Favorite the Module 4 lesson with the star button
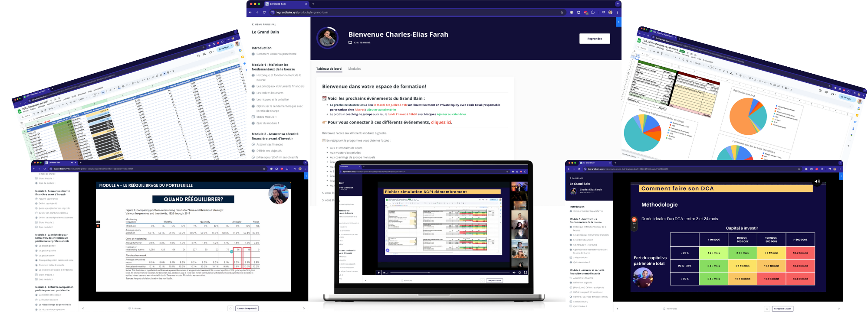This screenshot has height=312, width=868. click(230, 309)
